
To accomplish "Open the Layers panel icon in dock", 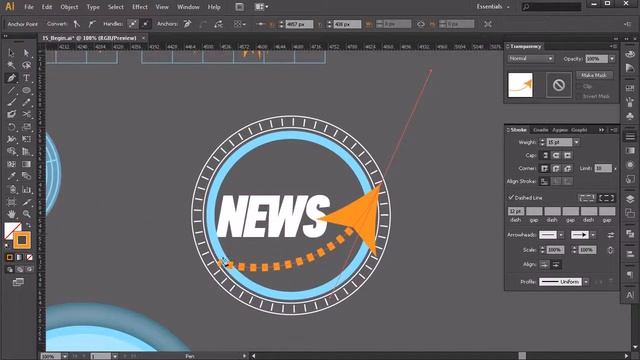I will (630, 199).
